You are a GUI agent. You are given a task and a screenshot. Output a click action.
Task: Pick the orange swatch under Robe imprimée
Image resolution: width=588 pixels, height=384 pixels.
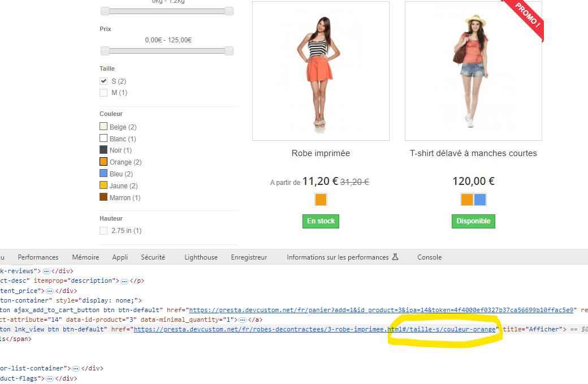321,200
